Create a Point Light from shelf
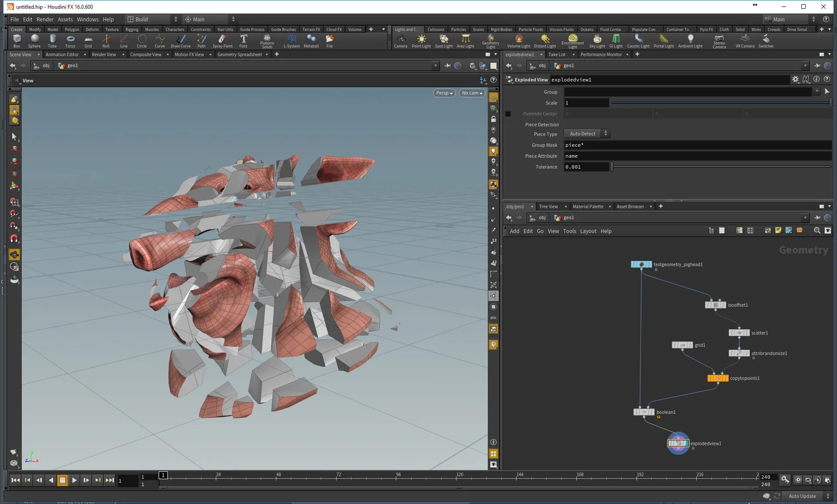The height and width of the screenshot is (504, 837). (421, 41)
